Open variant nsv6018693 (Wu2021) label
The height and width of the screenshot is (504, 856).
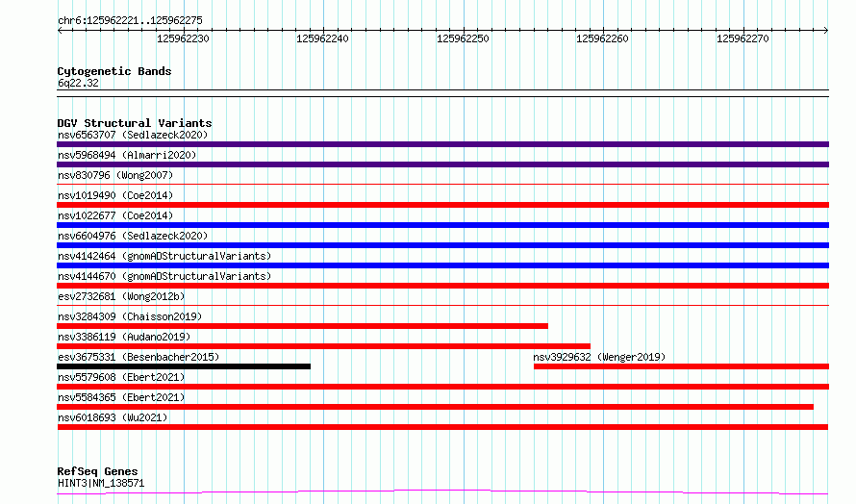click(113, 417)
